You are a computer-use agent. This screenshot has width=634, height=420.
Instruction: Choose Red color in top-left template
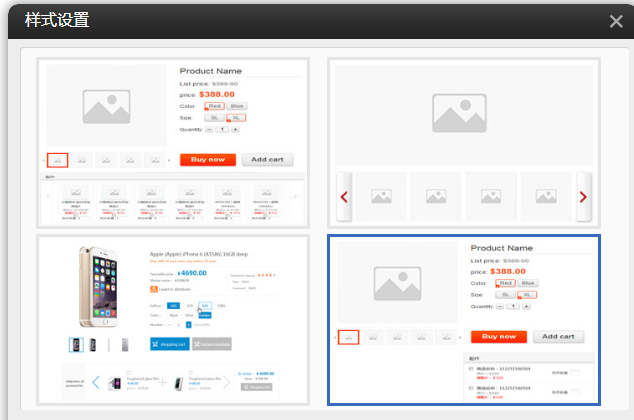coord(214,105)
